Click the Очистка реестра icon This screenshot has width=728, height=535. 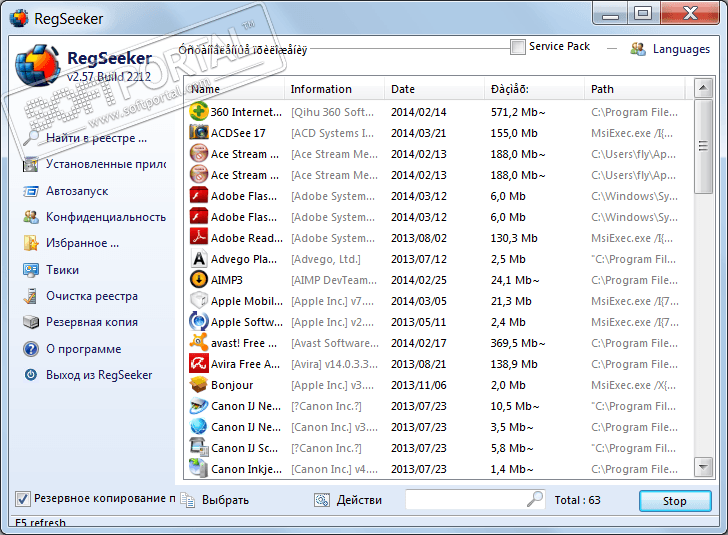(x=31, y=296)
